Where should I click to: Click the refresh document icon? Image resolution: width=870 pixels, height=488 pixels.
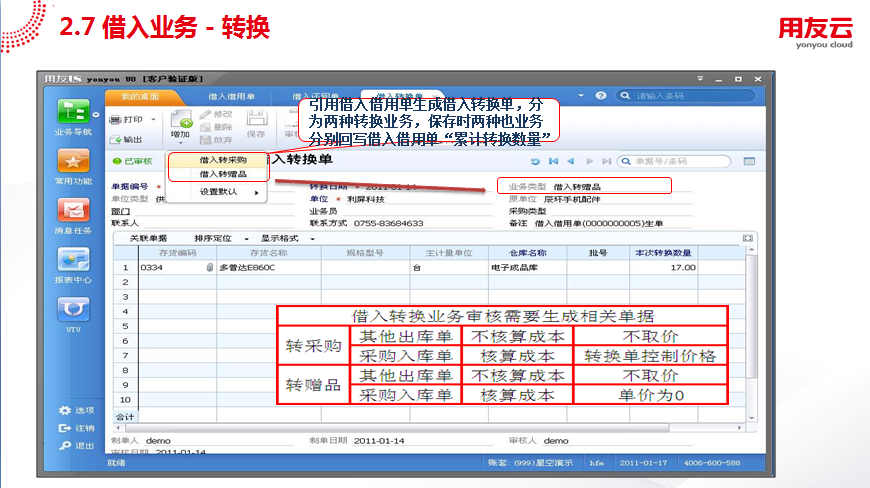click(x=535, y=161)
